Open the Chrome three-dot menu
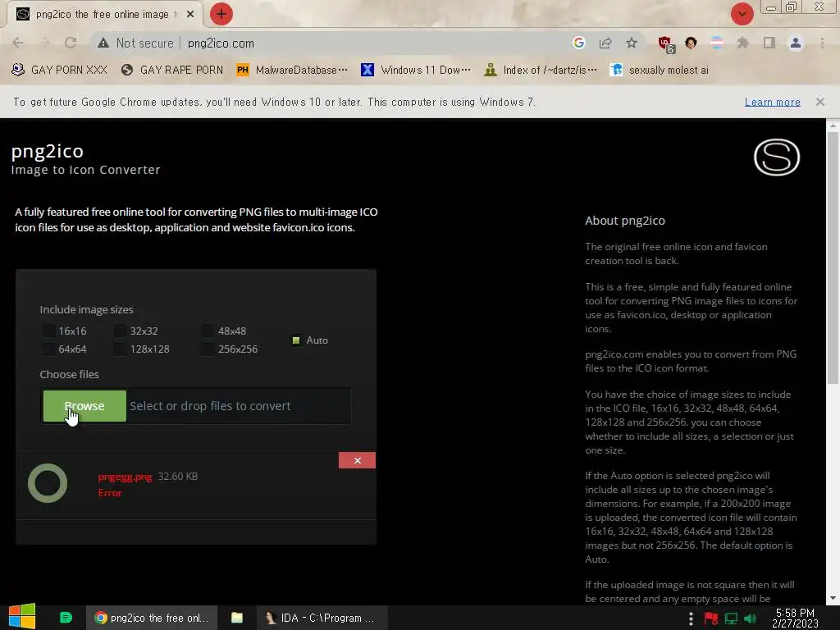The width and height of the screenshot is (840, 630). [822, 43]
